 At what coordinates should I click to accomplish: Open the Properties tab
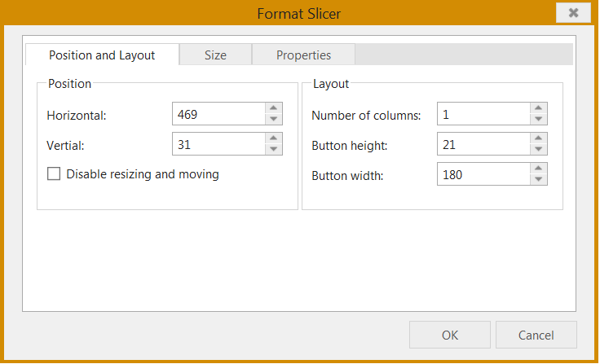point(303,55)
